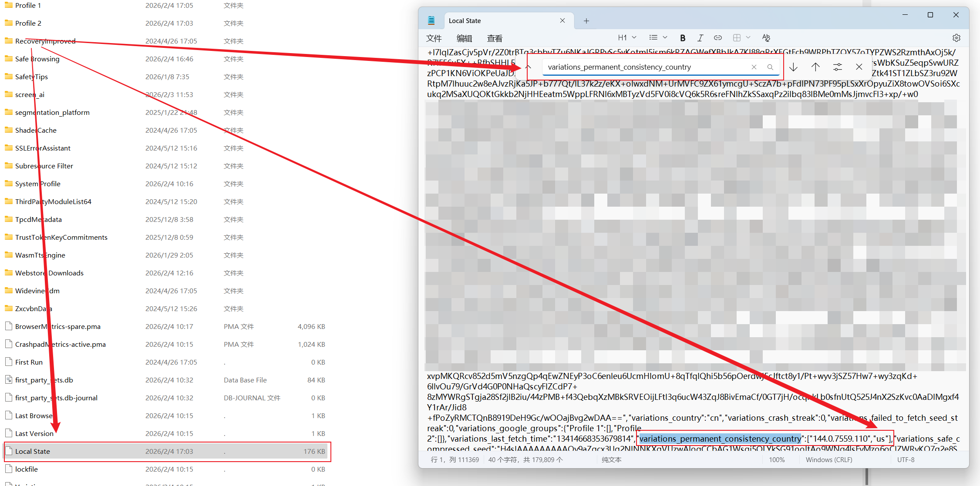The image size is (980, 486).
Task: Toggle italic formatting in Notepad toolbar
Action: (x=700, y=38)
